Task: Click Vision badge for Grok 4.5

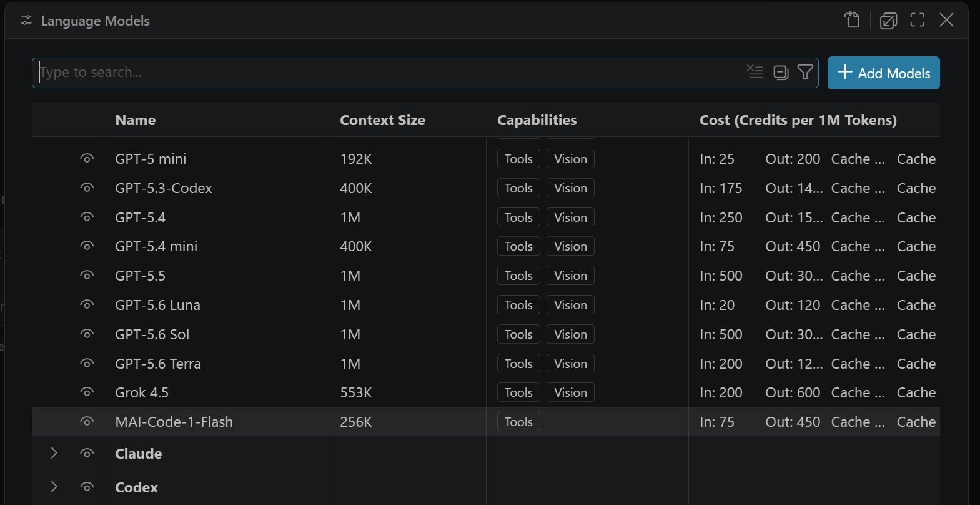Action: coord(570,392)
